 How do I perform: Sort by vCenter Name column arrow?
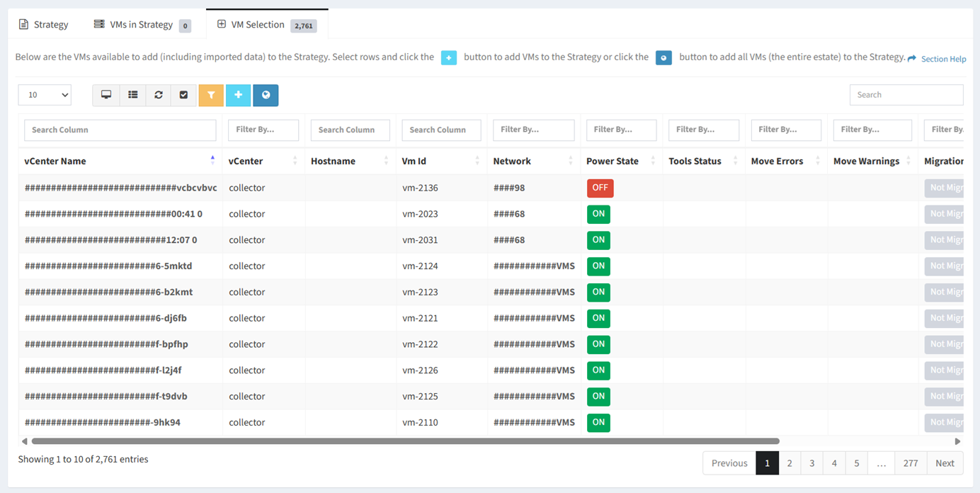tap(212, 161)
